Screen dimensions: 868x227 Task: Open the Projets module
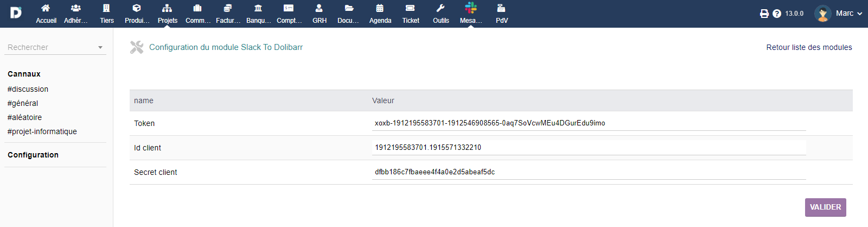168,14
